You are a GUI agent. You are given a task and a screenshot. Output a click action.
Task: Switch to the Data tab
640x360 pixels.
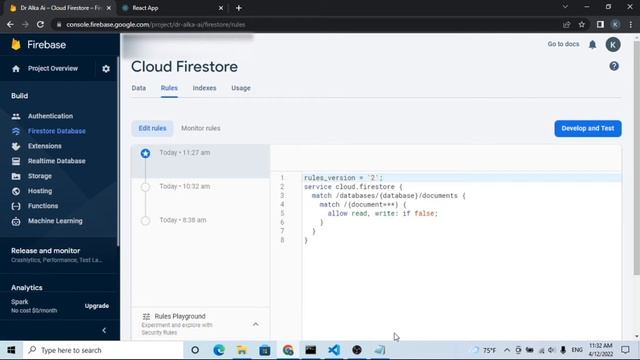pos(139,88)
